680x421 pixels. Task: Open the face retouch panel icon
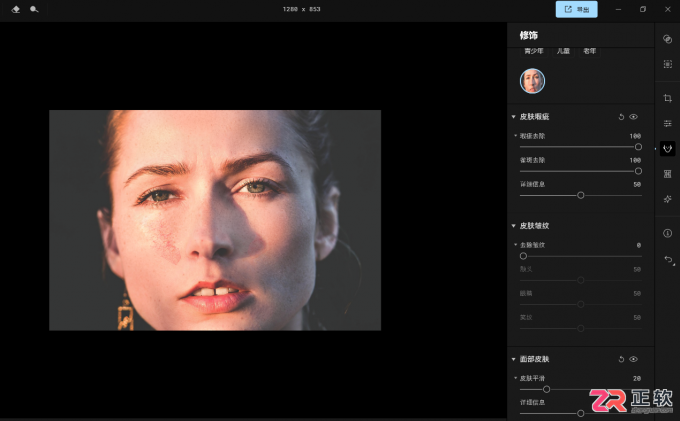(x=667, y=149)
